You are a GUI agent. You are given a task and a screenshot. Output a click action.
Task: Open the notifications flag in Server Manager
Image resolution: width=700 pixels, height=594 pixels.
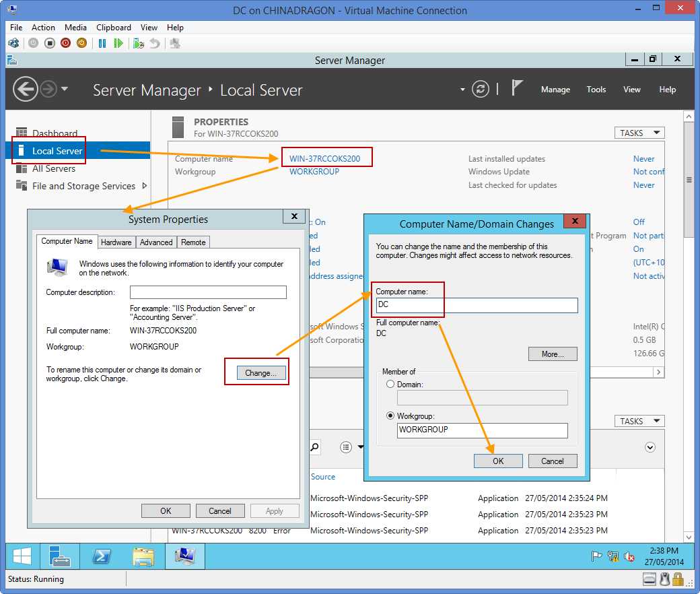tap(516, 88)
